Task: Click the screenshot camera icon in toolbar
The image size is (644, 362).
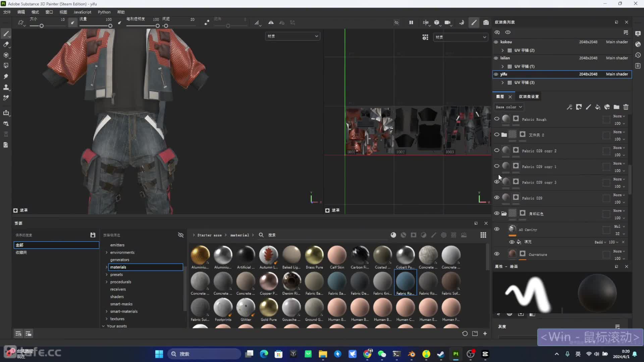Action: click(486, 22)
